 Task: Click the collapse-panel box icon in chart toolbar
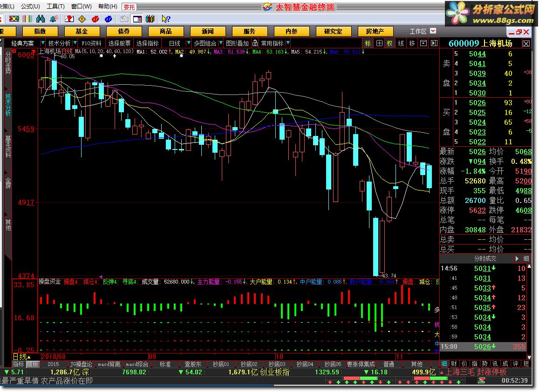tap(423, 43)
